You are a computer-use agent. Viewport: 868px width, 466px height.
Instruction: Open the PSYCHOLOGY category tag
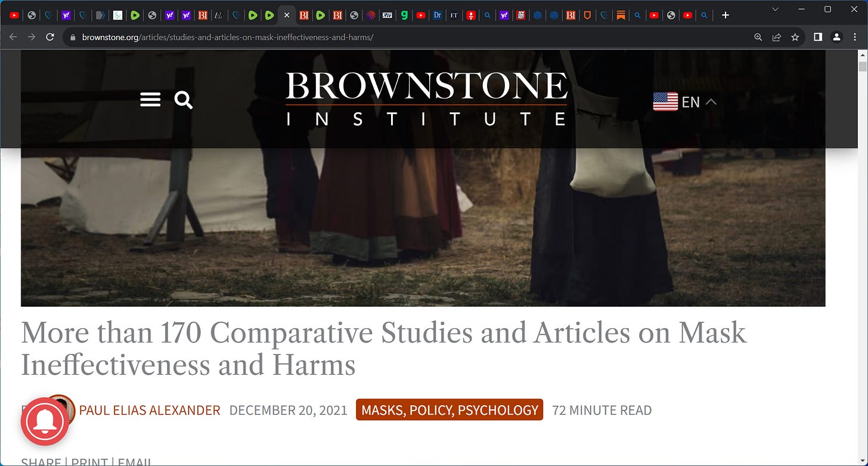pos(498,410)
